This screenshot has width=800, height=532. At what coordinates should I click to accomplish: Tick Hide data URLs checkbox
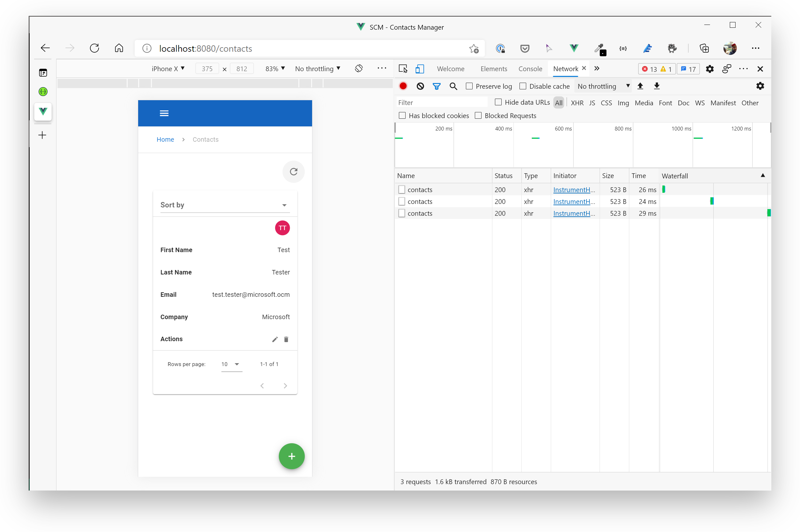[498, 102]
